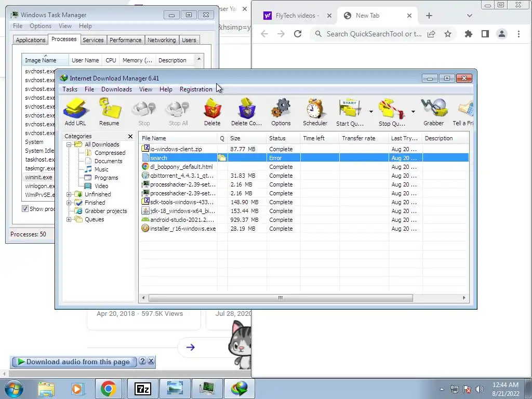Image resolution: width=532 pixels, height=399 pixels.
Task: Close the Categories panel
Action: point(130,137)
